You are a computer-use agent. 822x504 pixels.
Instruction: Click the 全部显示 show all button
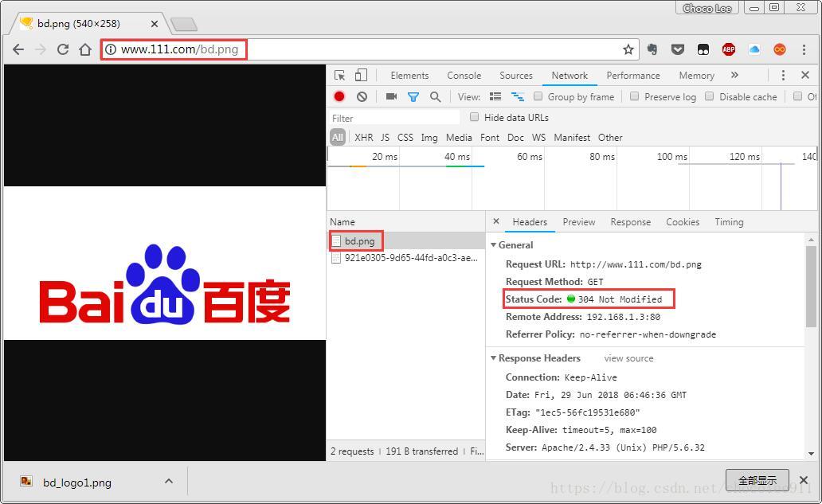point(757,480)
